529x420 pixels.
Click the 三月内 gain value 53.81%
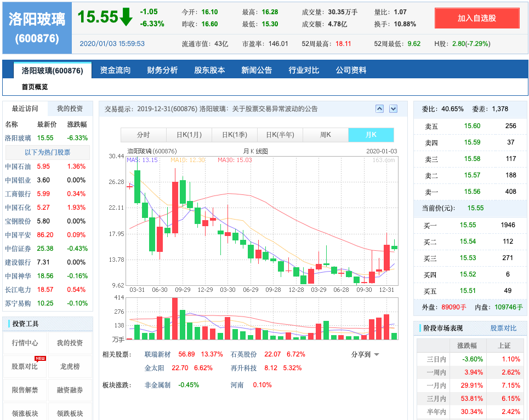pyautogui.click(x=471, y=399)
